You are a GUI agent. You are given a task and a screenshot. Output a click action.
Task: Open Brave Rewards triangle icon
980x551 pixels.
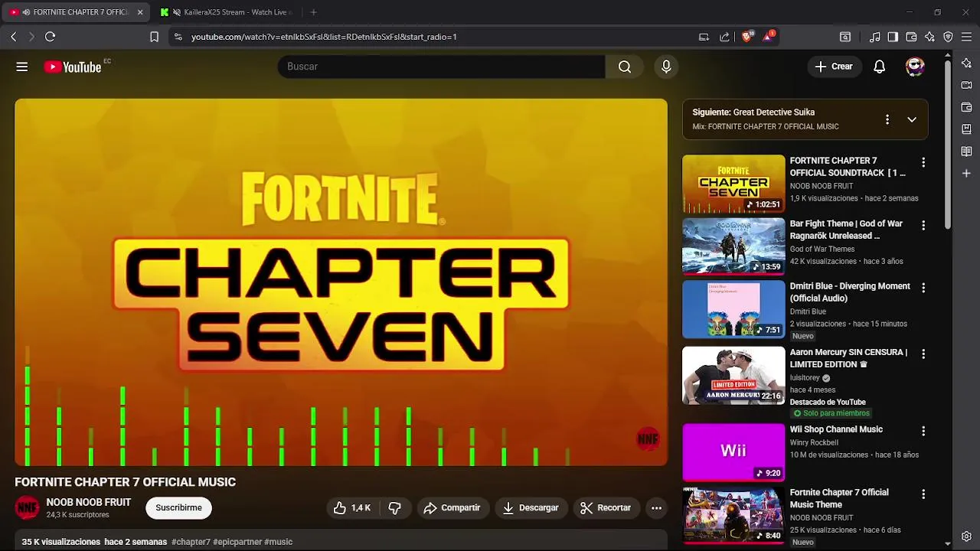coord(768,37)
